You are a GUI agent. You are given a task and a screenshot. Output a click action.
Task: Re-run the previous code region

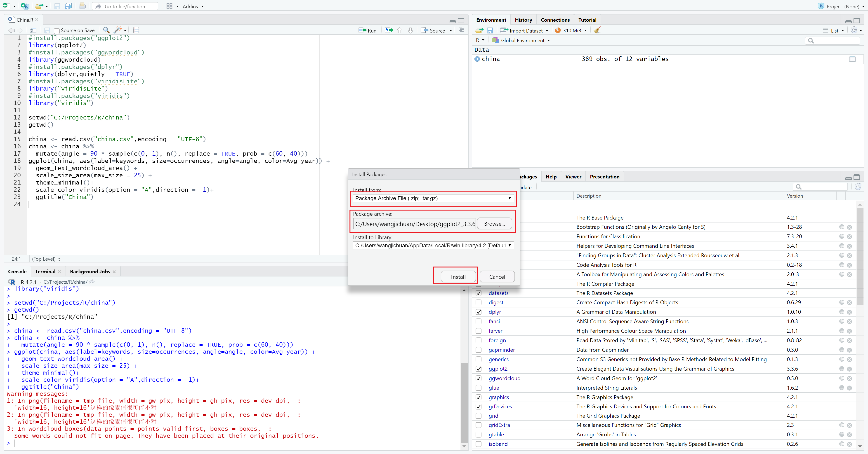click(389, 30)
